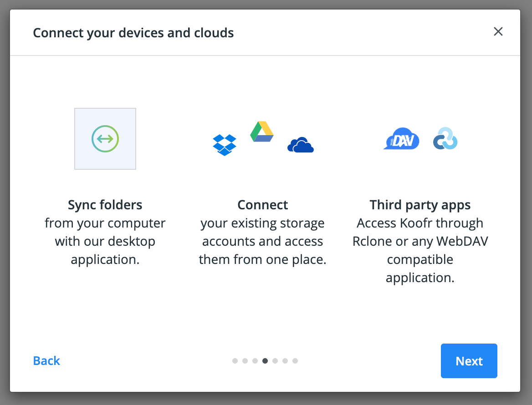Screen dimensions: 532x405
Task: Click the Rclone logo icon
Action: [x=445, y=139]
